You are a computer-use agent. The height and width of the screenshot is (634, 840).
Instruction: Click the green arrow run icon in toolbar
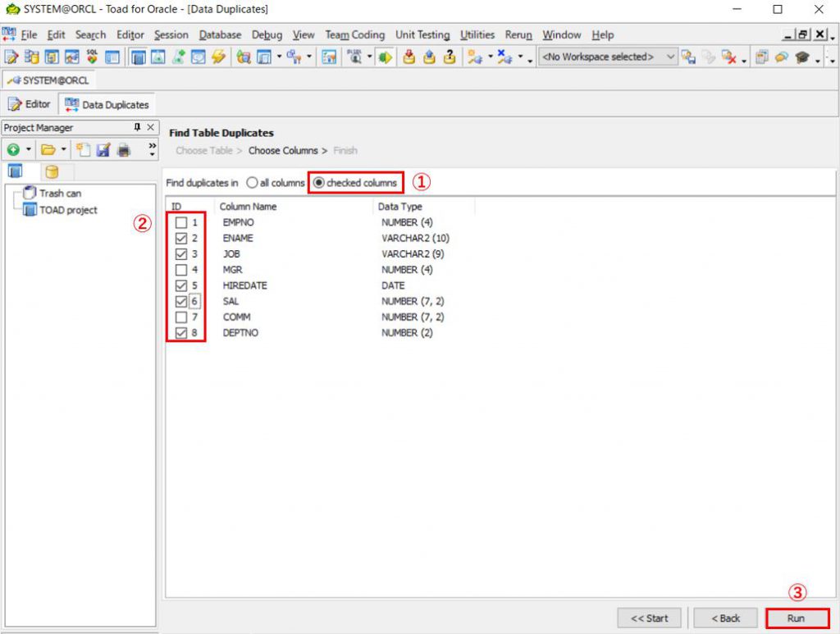click(x=386, y=57)
